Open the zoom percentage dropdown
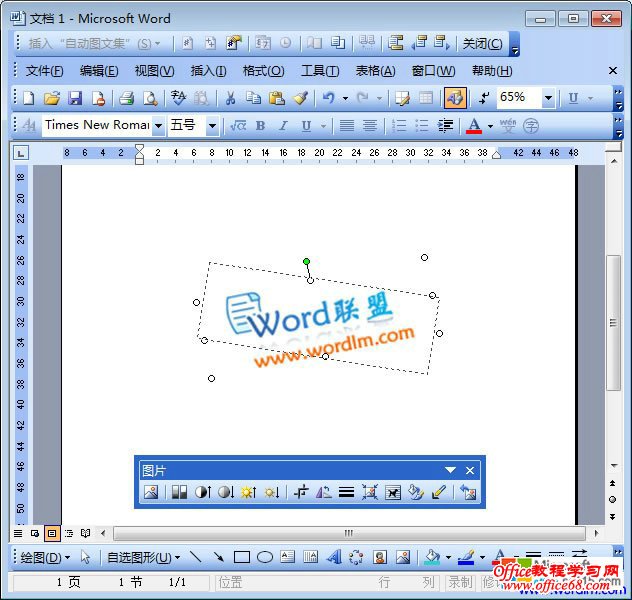 [x=548, y=98]
